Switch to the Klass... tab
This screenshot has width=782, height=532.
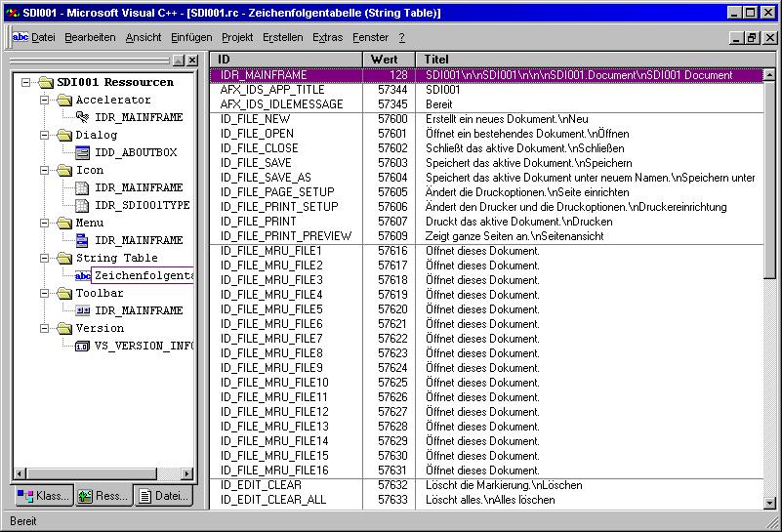43,496
